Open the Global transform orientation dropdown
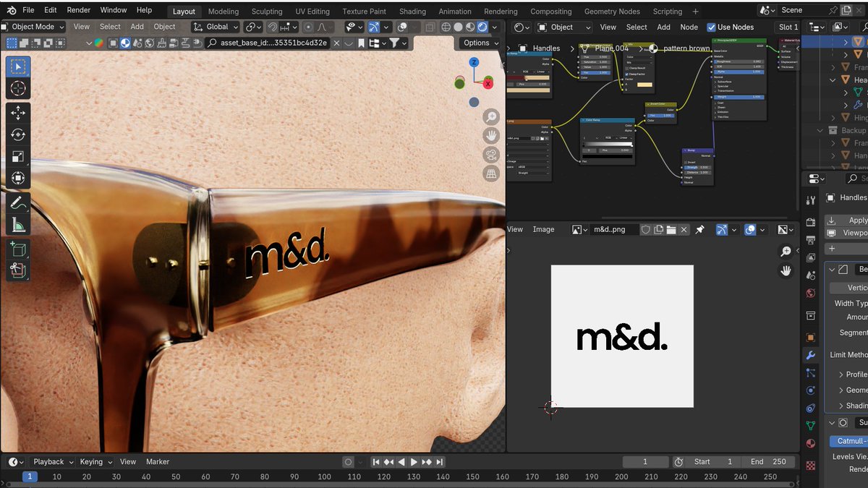The image size is (868, 488). click(x=216, y=27)
